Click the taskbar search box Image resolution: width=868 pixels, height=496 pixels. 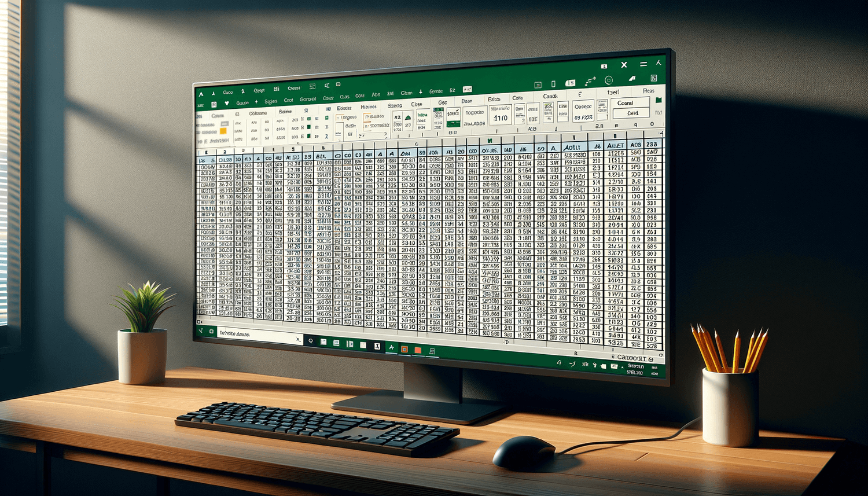coord(260,335)
